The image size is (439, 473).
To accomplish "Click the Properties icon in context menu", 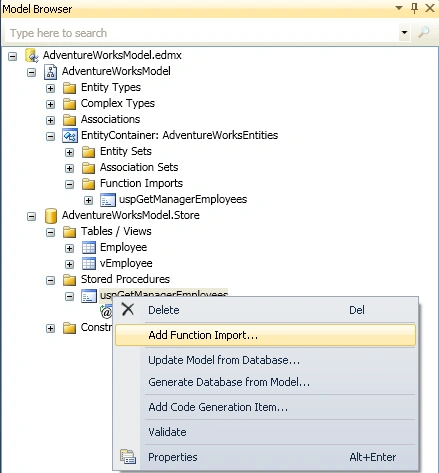I will pyautogui.click(x=128, y=457).
